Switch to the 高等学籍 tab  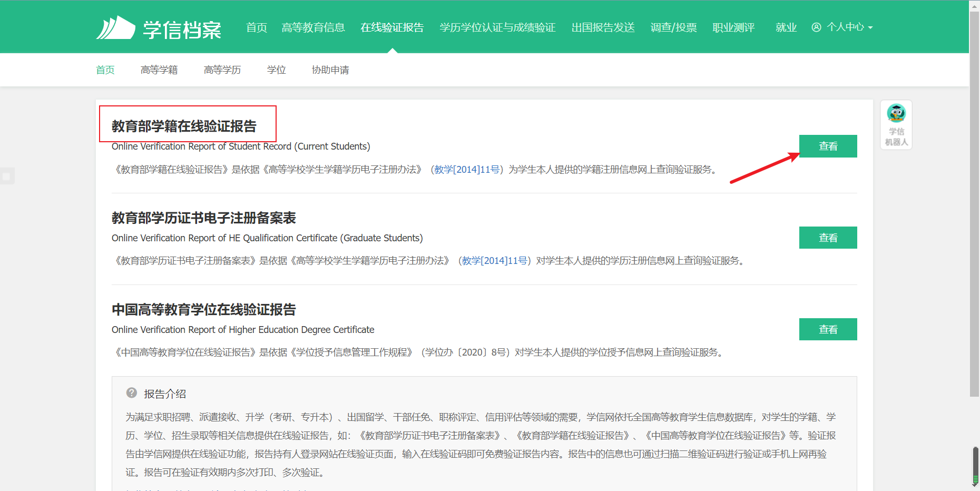pos(159,70)
